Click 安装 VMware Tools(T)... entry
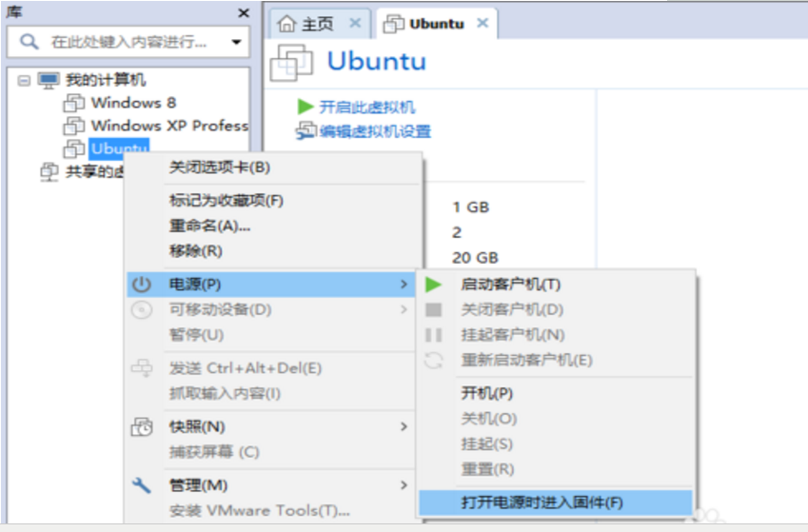 tap(259, 510)
